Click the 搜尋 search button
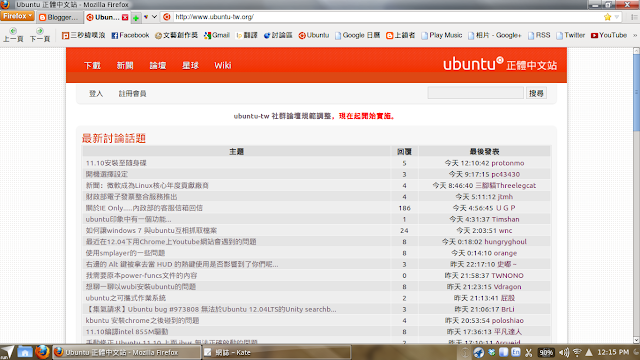 536,93
